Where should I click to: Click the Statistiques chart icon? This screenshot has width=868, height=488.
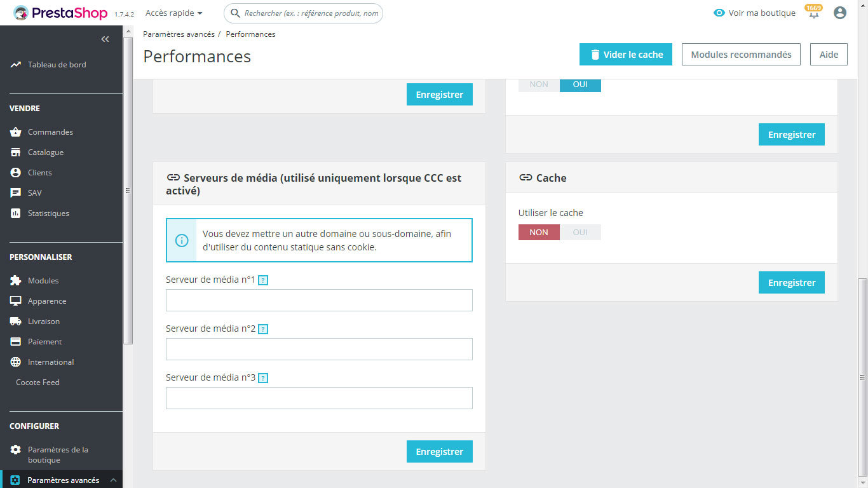point(16,213)
